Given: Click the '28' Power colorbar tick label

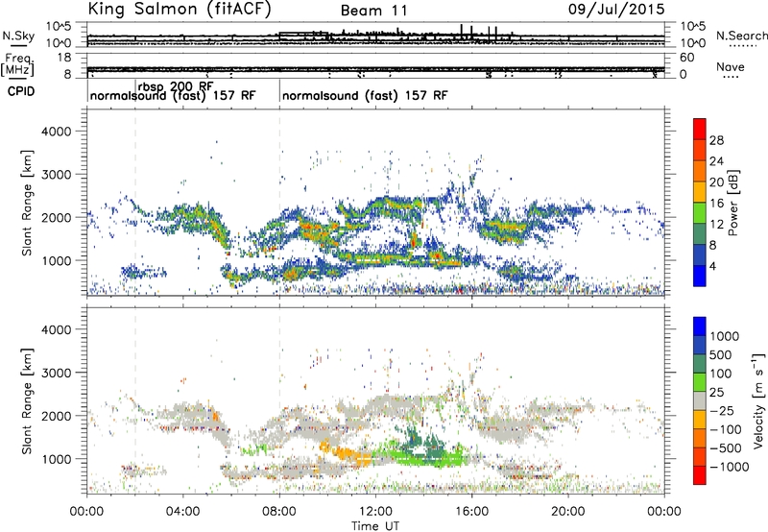Looking at the screenshot, I should pyautogui.click(x=716, y=140).
